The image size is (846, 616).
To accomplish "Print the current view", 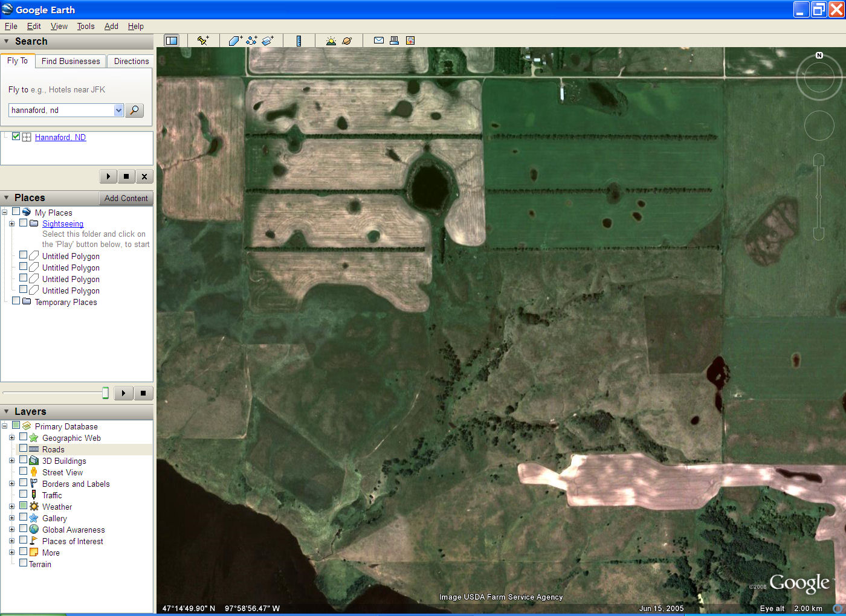I will [x=394, y=40].
